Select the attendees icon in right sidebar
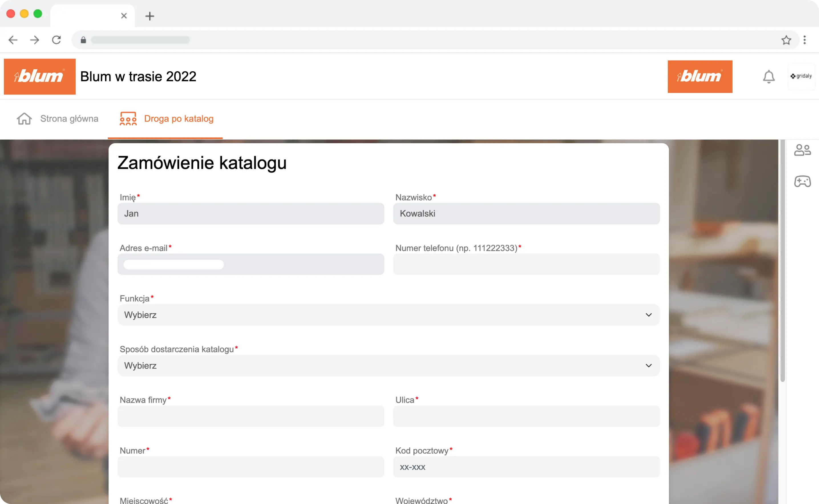Image resolution: width=819 pixels, height=504 pixels. pyautogui.click(x=803, y=150)
